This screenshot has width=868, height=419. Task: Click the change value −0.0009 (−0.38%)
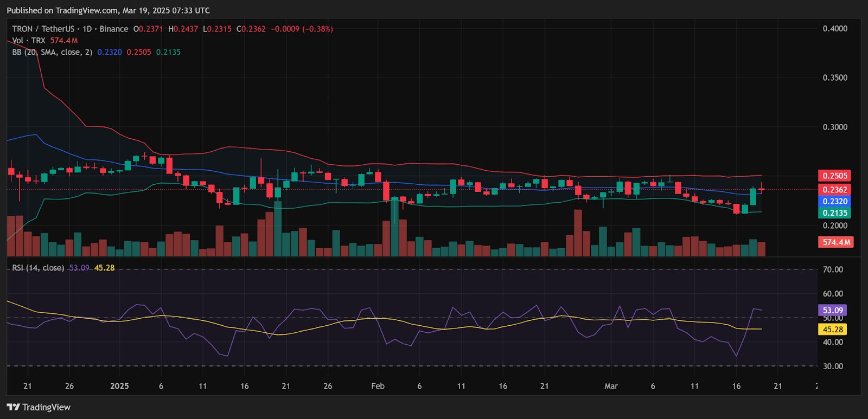click(302, 29)
